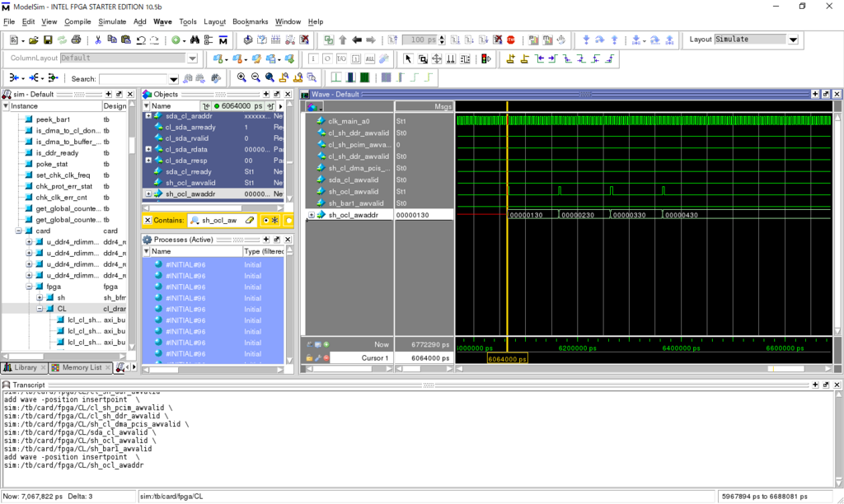Collapse the CL tree node
The width and height of the screenshot is (844, 504).
40,309
